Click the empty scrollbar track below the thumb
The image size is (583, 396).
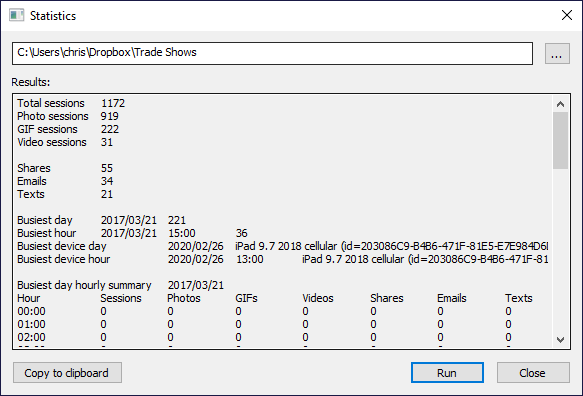560,250
